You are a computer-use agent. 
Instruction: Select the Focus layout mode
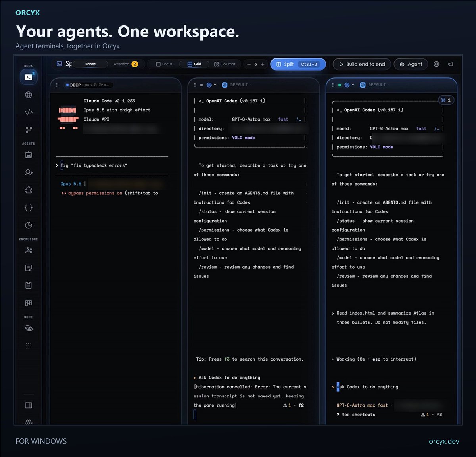point(164,64)
